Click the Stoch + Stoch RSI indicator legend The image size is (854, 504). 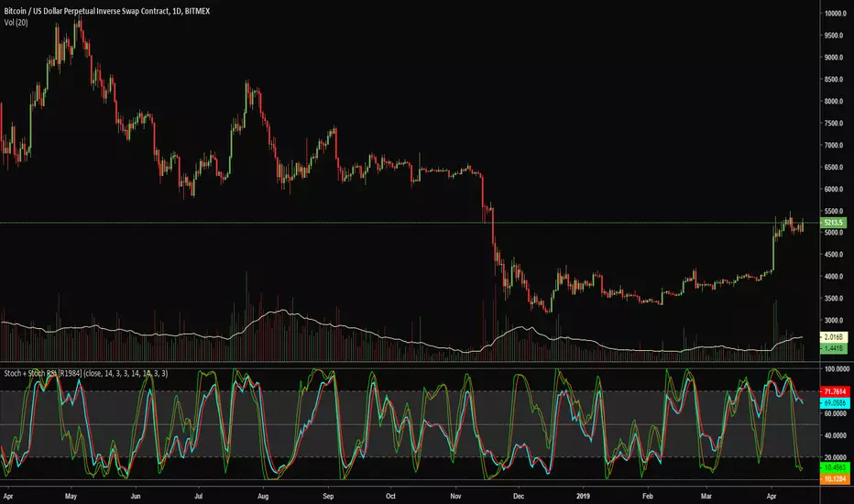click(x=86, y=373)
